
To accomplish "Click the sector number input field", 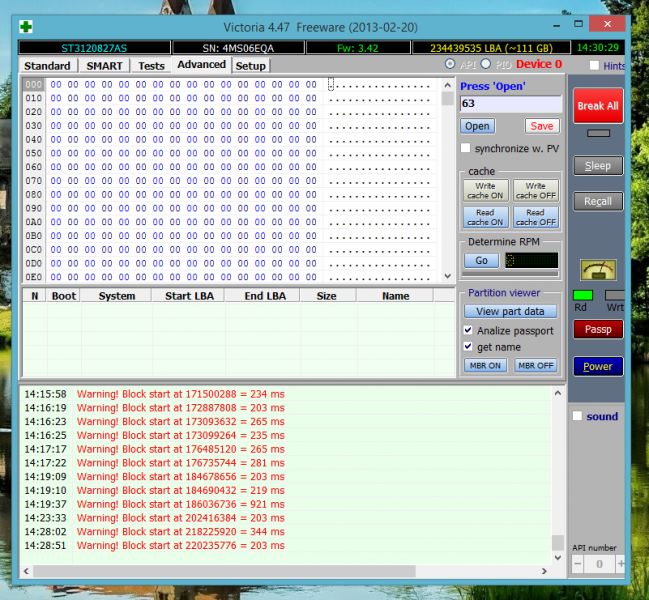I will click(x=510, y=103).
